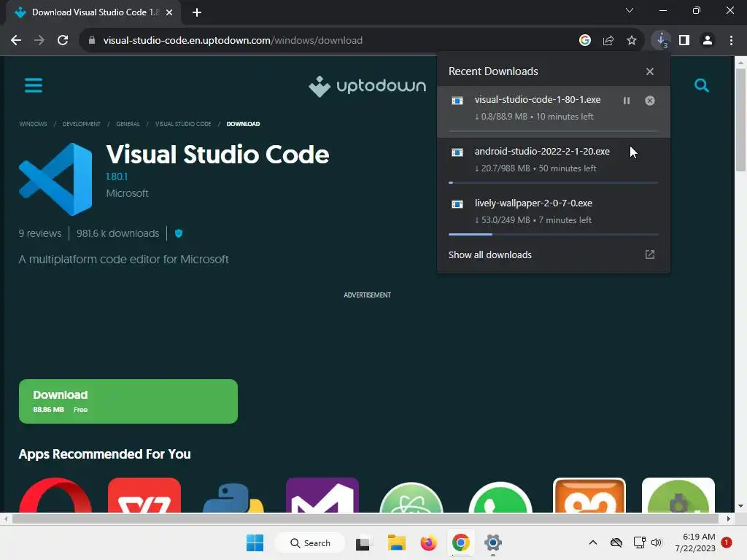Image resolution: width=747 pixels, height=560 pixels.
Task: Click the Visual Studio Code logo image
Action: [55, 179]
